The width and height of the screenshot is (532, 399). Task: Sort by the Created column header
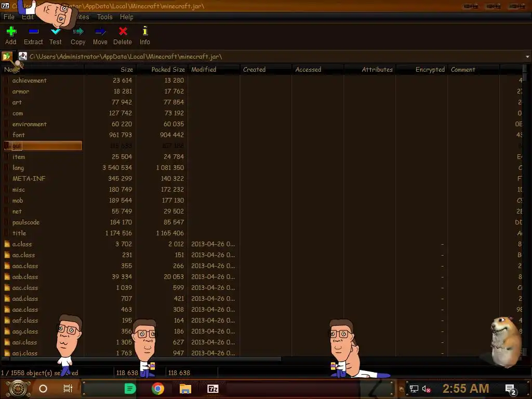pos(265,70)
